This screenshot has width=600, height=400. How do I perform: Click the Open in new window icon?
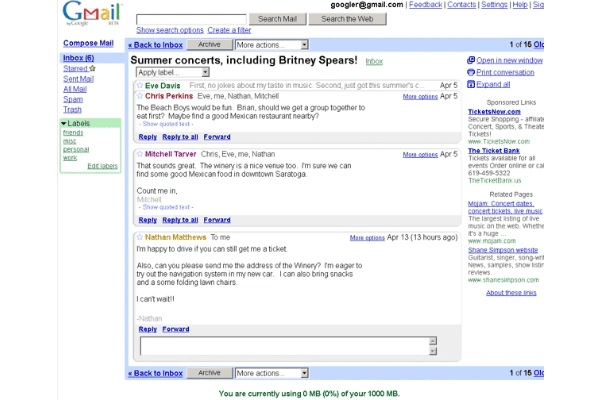(471, 60)
